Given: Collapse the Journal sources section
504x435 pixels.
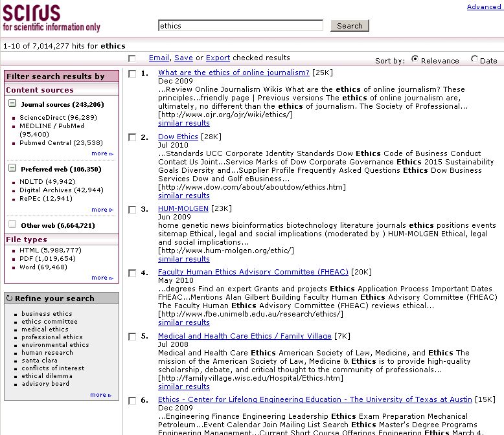Looking at the screenshot, I should (x=12, y=104).
